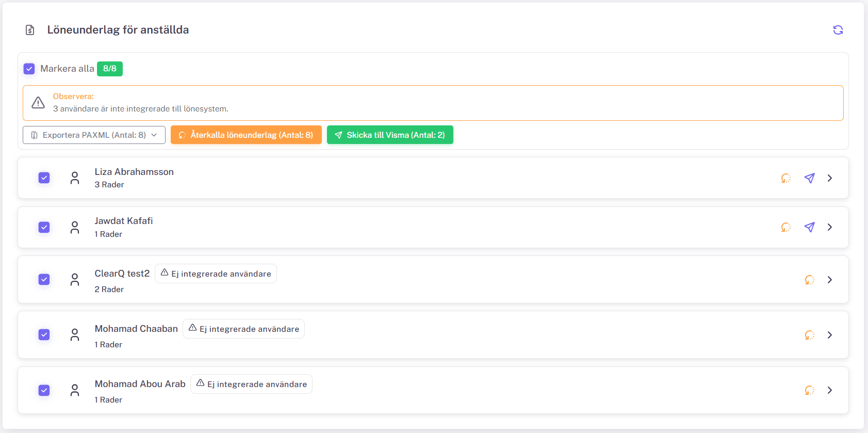Open the Exportera PAXML dropdown
Screen dimensions: 868x433
point(94,135)
